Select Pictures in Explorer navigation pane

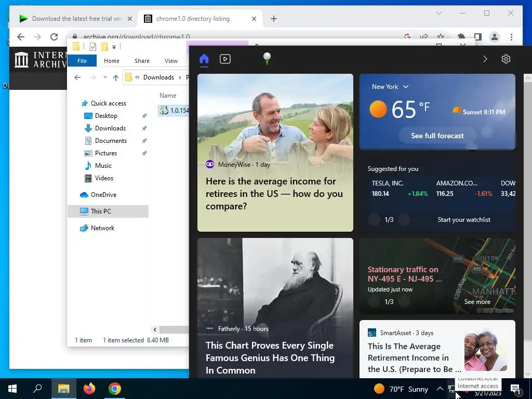pyautogui.click(x=105, y=153)
